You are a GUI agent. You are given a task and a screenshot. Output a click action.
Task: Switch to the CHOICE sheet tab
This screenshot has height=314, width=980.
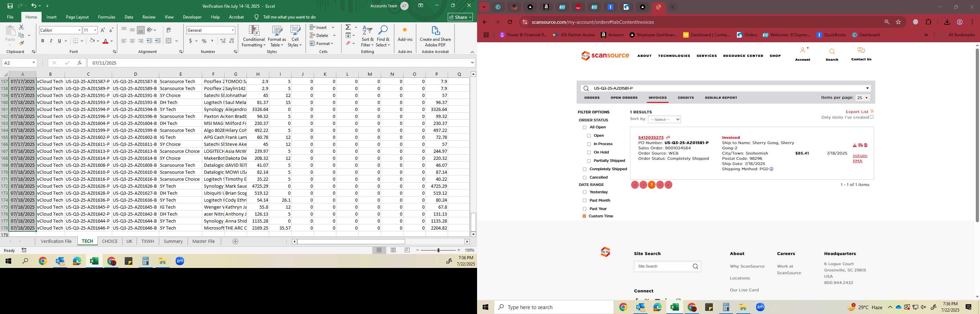tap(110, 241)
